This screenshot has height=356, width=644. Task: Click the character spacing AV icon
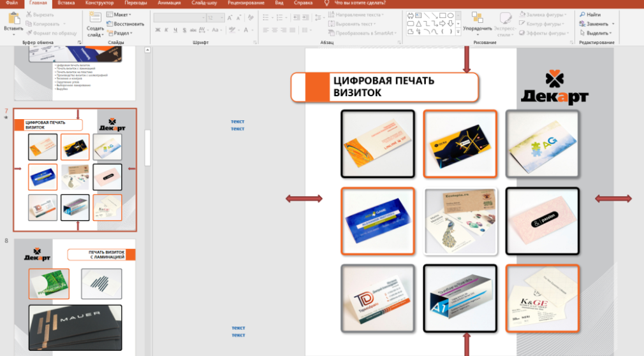pyautogui.click(x=202, y=30)
